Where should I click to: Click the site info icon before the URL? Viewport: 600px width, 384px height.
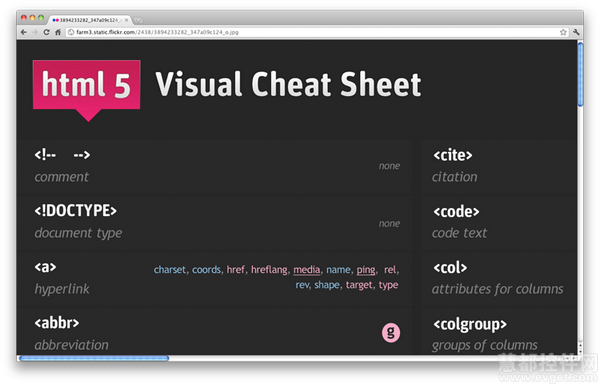click(x=71, y=33)
